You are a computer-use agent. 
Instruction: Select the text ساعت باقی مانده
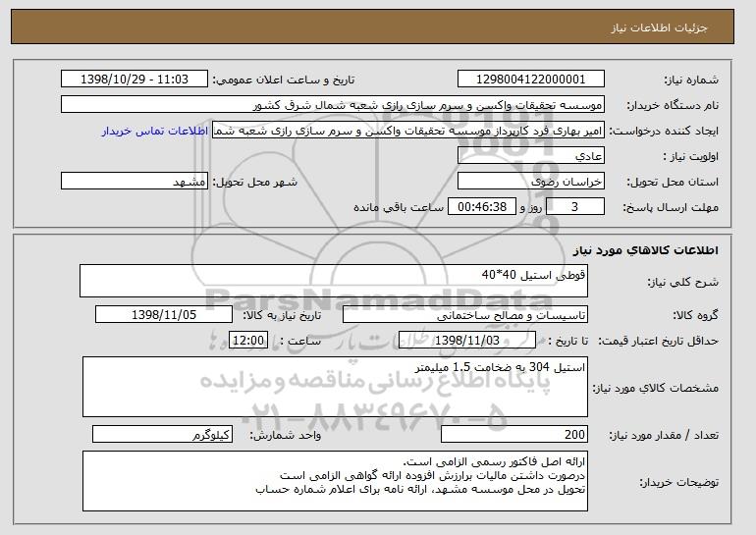(x=399, y=208)
